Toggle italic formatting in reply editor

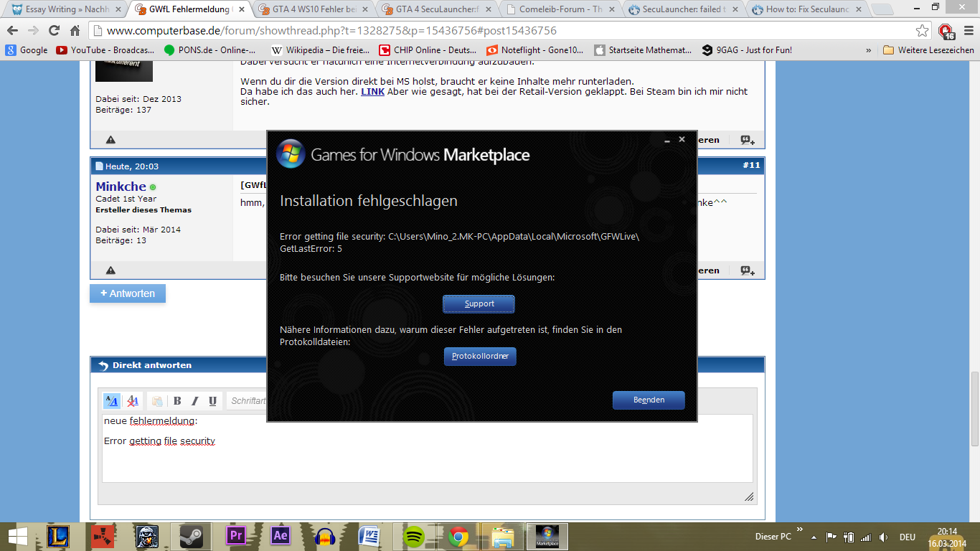tap(194, 401)
